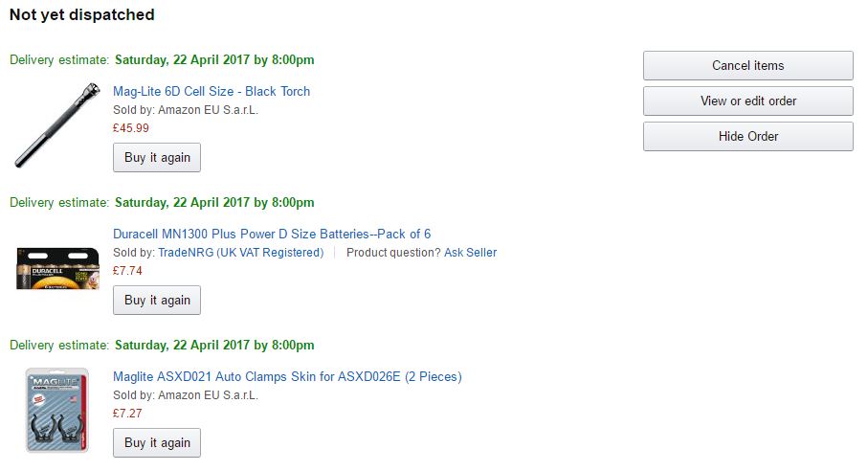Click the Duracell batteries product image
Image resolution: width=868 pixels, height=471 pixels.
coord(57,267)
